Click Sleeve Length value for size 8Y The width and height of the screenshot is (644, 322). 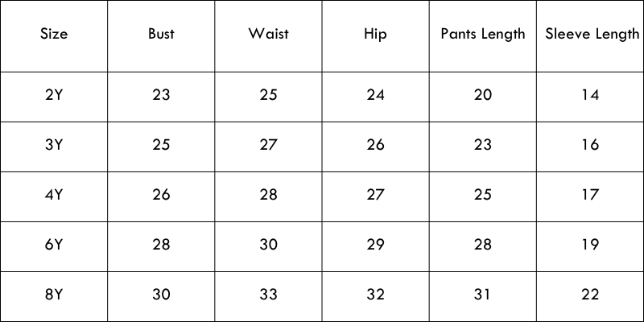[590, 295]
